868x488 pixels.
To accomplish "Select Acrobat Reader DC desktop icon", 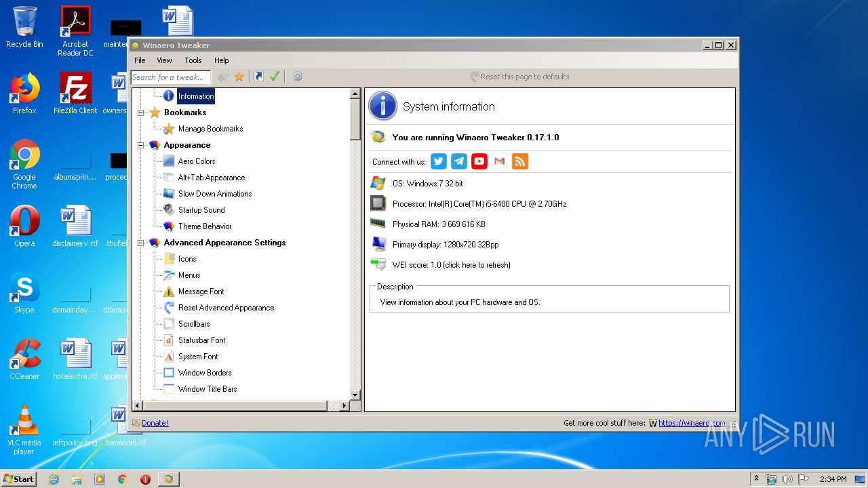I will [75, 31].
